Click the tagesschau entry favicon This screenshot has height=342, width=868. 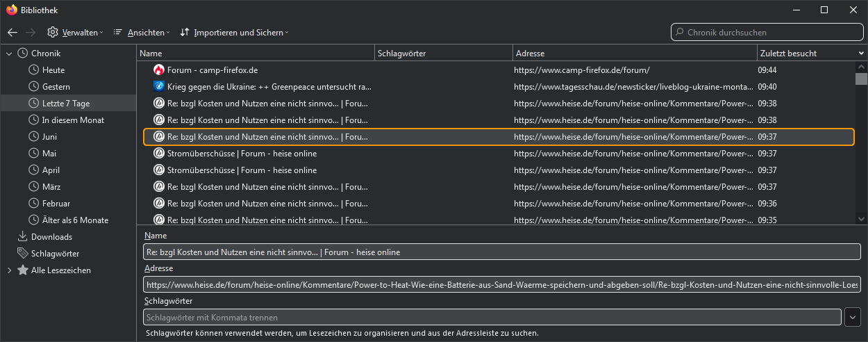point(158,87)
